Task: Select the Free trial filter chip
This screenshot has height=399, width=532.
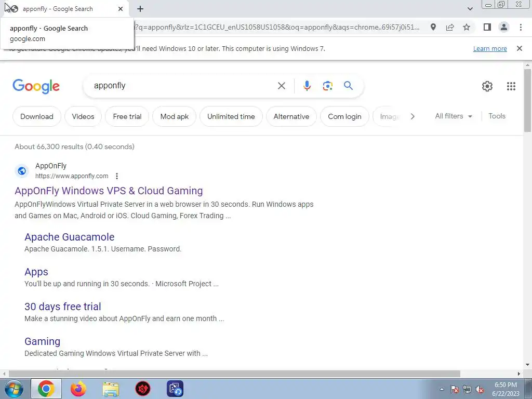Action: pos(127,116)
